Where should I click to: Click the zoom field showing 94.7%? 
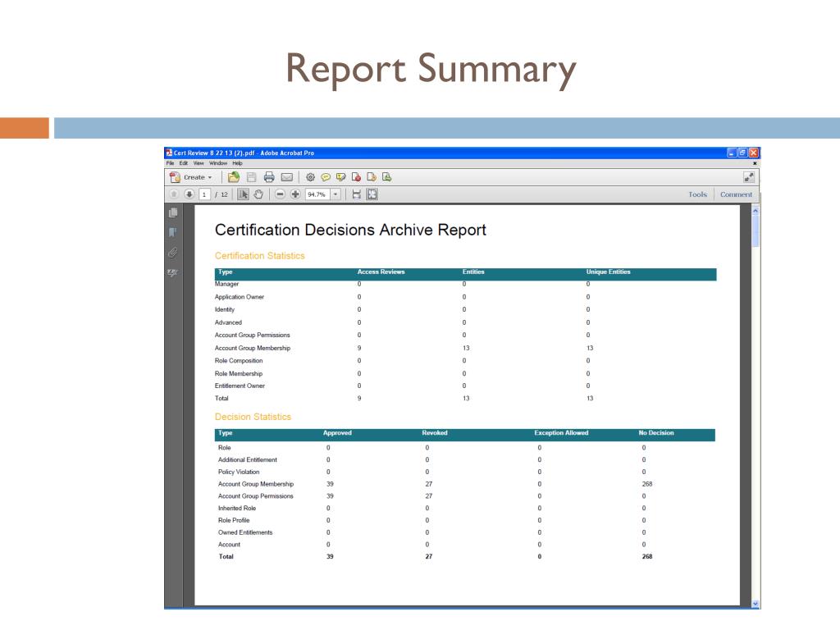318,194
